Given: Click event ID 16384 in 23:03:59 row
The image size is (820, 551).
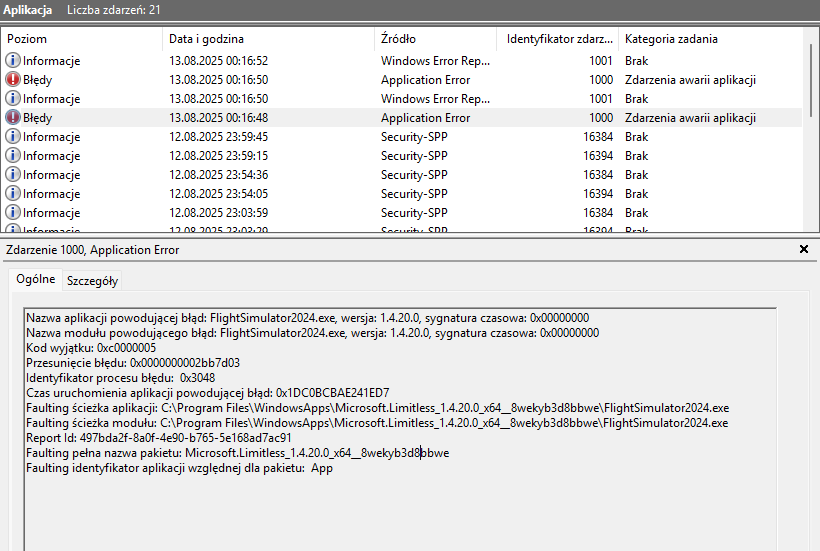Looking at the screenshot, I should point(598,213).
